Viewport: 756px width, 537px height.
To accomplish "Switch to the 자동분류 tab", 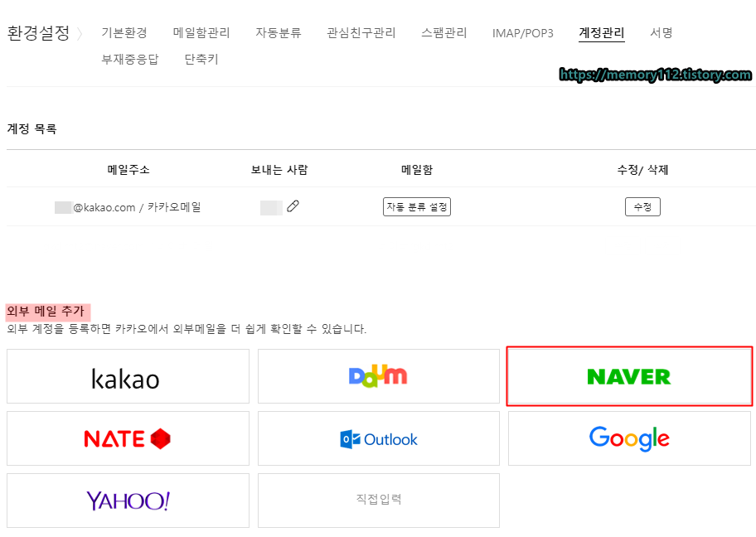I will (x=279, y=33).
